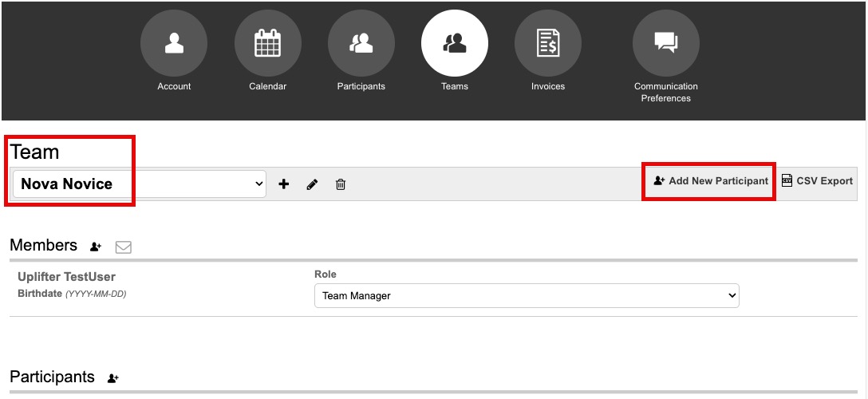Screen dimensions: 868x399
Task: Go to the Participants section icon
Action: click(x=361, y=43)
